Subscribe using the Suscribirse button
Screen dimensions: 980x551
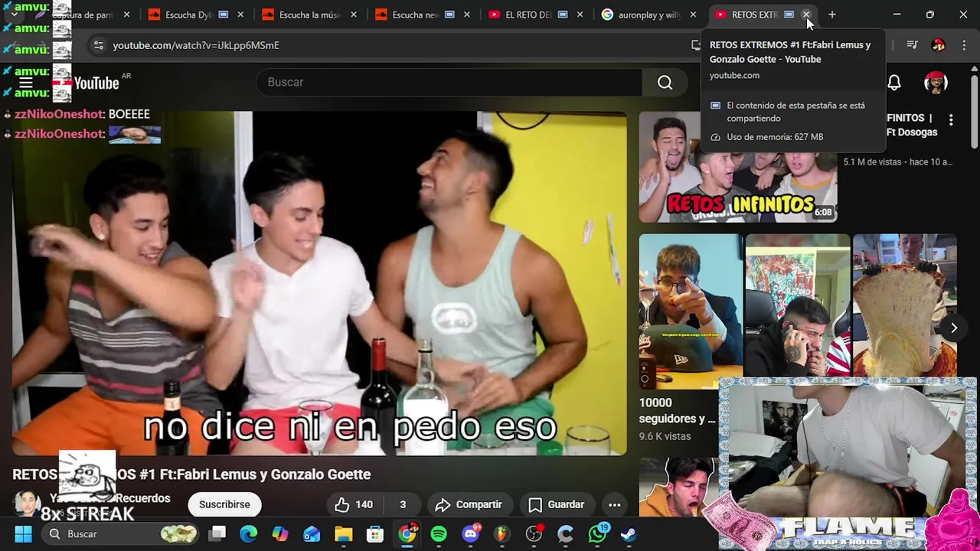point(224,504)
